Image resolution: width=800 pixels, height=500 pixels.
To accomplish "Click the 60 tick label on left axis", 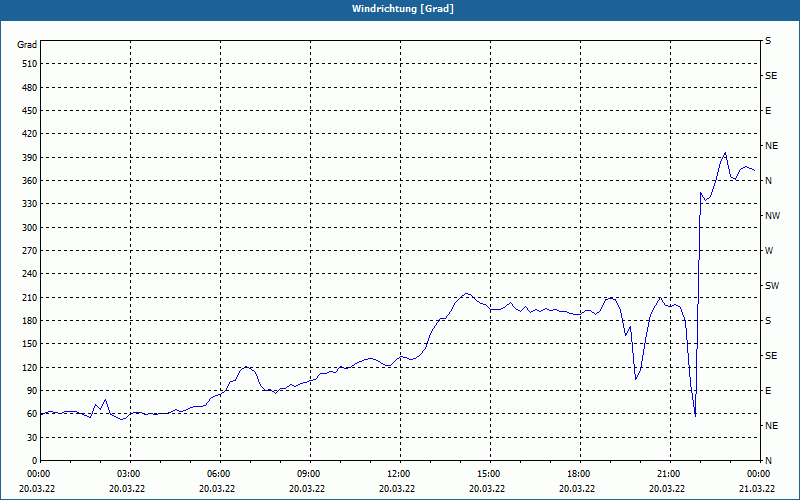I will (32, 414).
